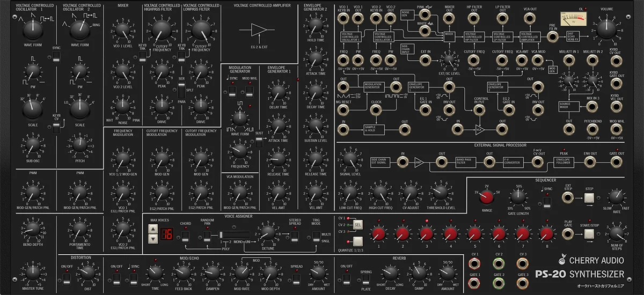The height and width of the screenshot is (295, 644).
Task: Click the sequencer EXT STEP jack
Action: (567, 198)
